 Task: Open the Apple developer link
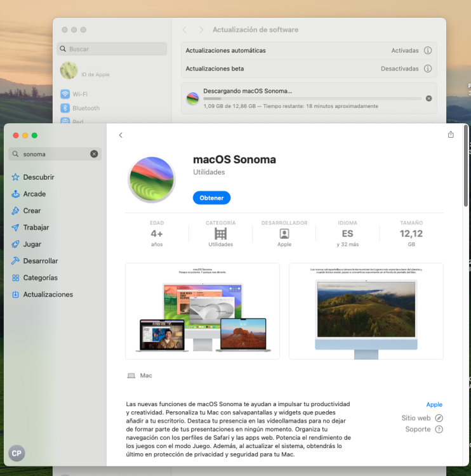[434, 405]
